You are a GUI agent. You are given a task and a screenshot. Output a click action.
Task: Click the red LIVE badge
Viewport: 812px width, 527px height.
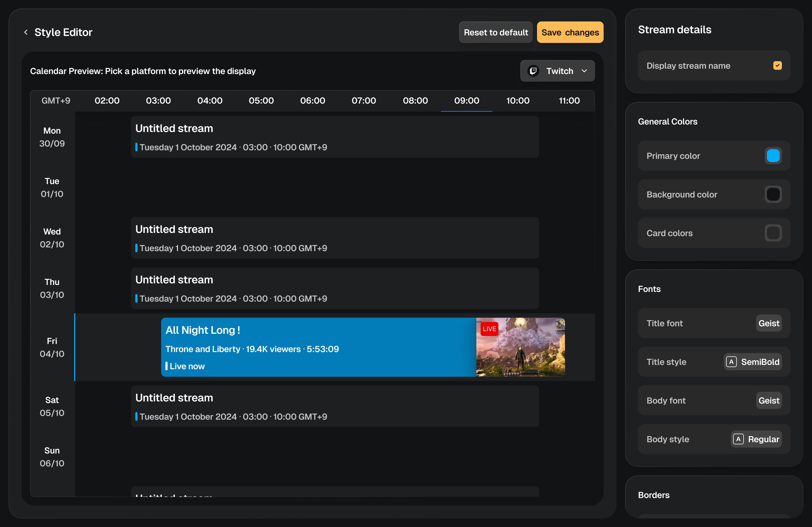(x=489, y=329)
